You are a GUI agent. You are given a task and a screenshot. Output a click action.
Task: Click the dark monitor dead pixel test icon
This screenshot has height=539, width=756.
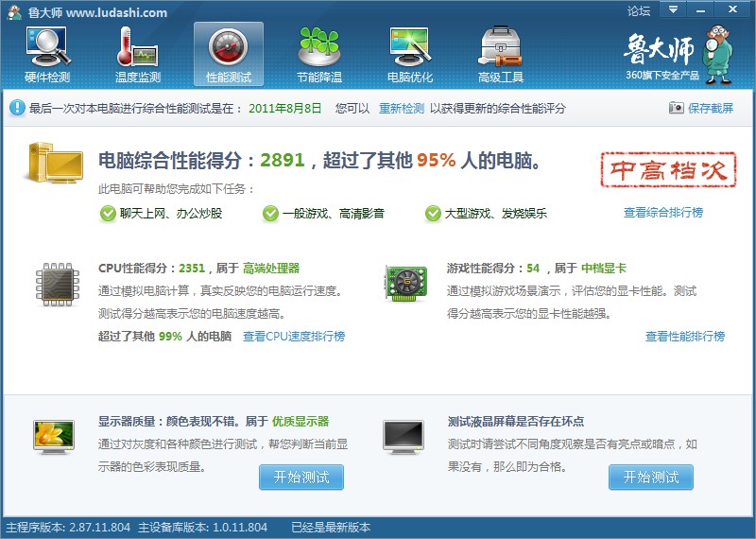tap(404, 437)
